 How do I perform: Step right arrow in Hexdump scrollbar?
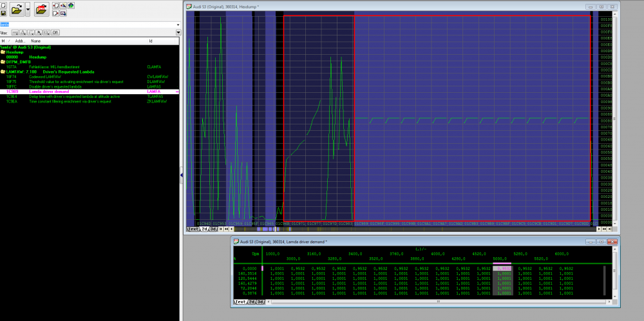point(599,229)
